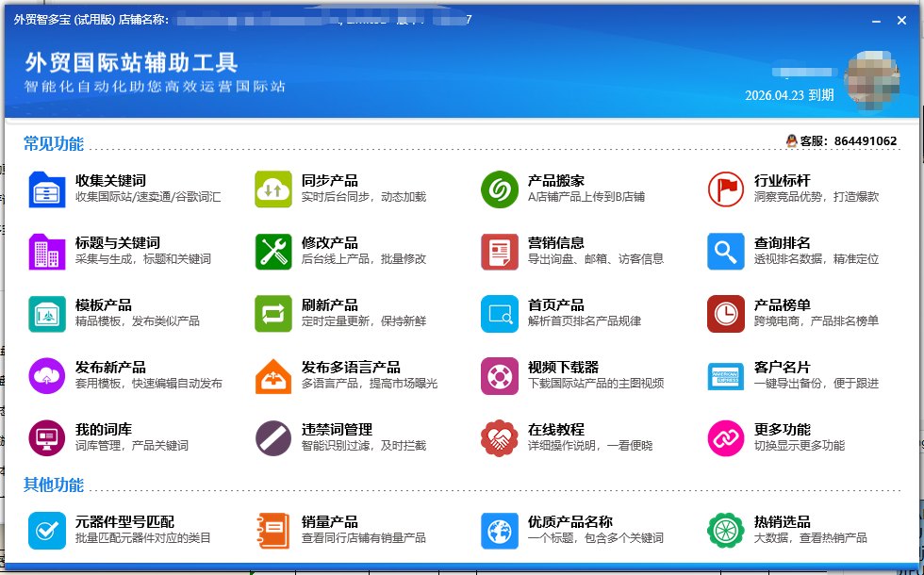The height and width of the screenshot is (575, 924).
Task: Click description 词库管理，产品关键词
Action: pyautogui.click(x=132, y=446)
